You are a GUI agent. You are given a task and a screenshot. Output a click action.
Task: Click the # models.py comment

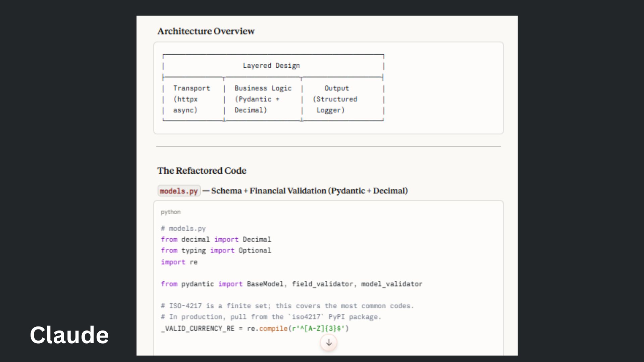click(x=183, y=228)
